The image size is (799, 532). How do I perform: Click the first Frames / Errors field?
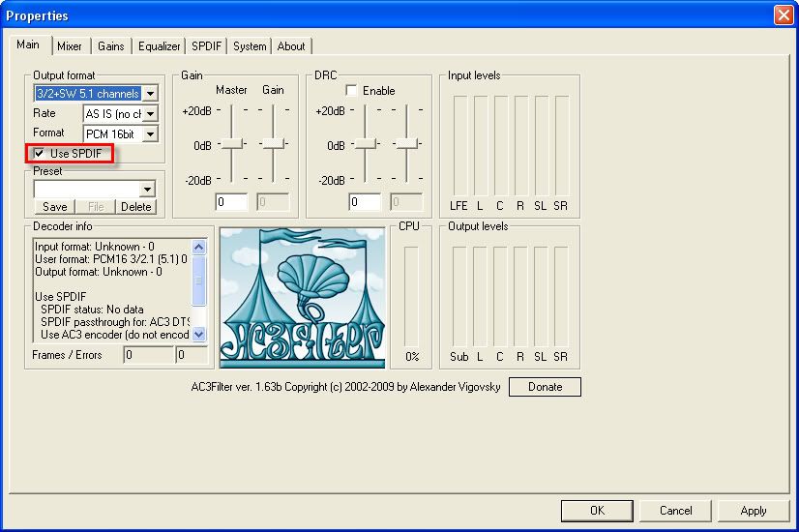point(149,355)
